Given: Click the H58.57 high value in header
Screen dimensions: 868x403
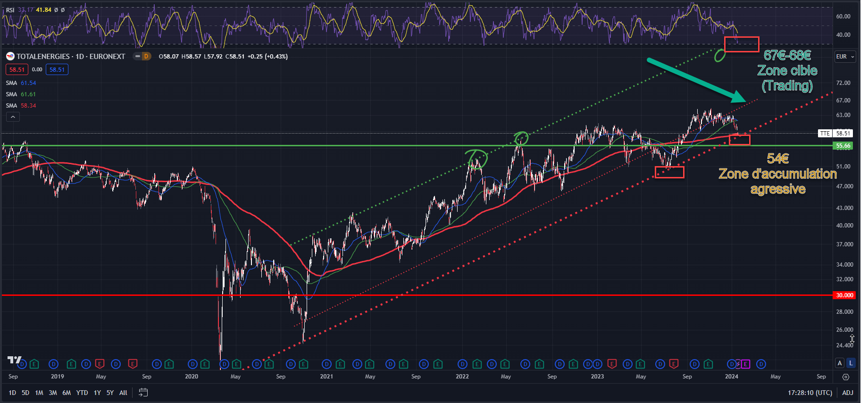Looking at the screenshot, I should pyautogui.click(x=191, y=57).
